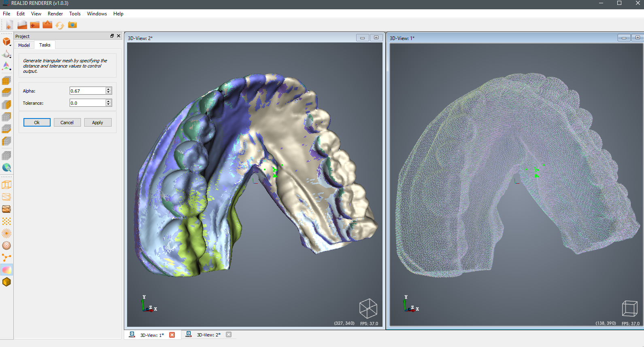
Task: Click the open file folder toolbar icon
Action: tap(22, 25)
